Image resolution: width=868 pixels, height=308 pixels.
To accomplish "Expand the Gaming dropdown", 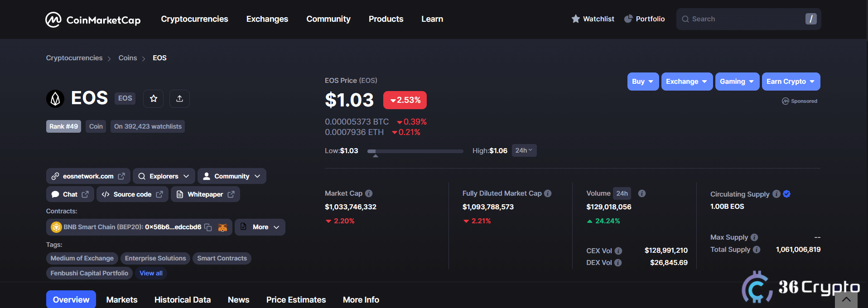I will click(x=737, y=82).
